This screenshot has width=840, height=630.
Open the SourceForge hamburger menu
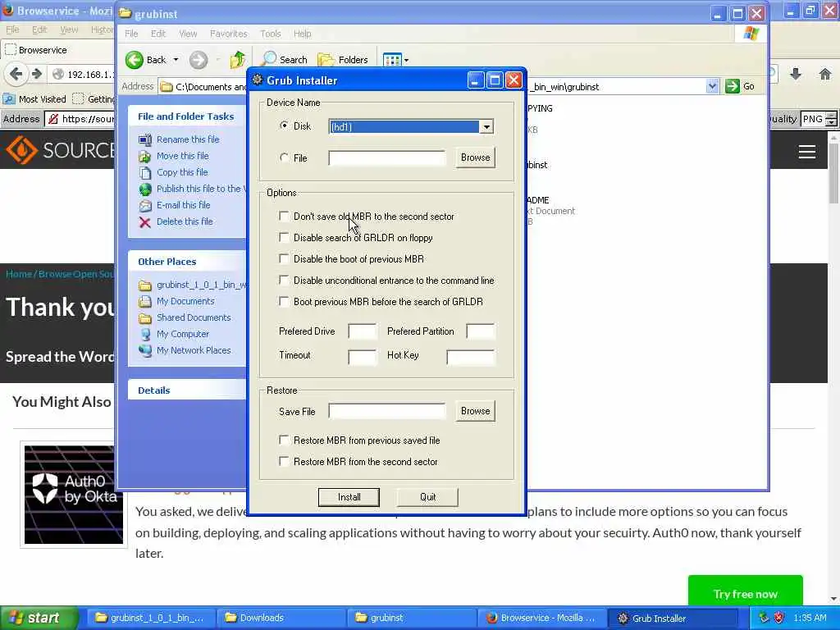tap(807, 152)
